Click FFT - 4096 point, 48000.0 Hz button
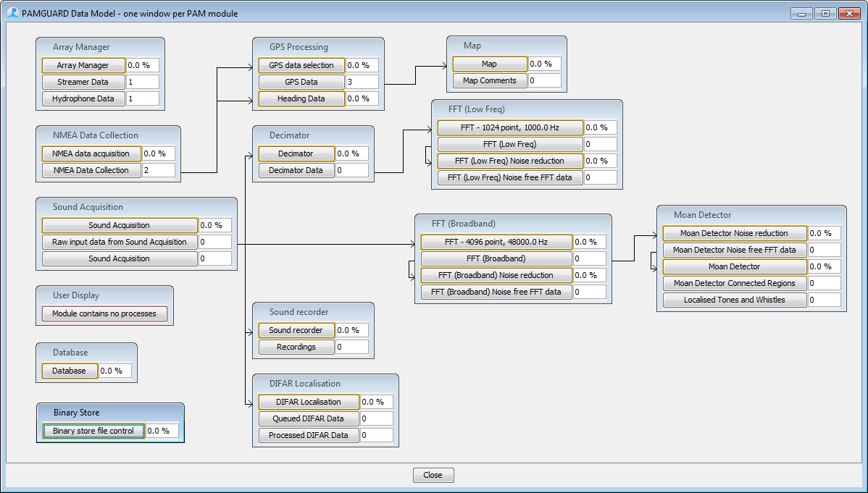The width and height of the screenshot is (868, 493). 496,242
